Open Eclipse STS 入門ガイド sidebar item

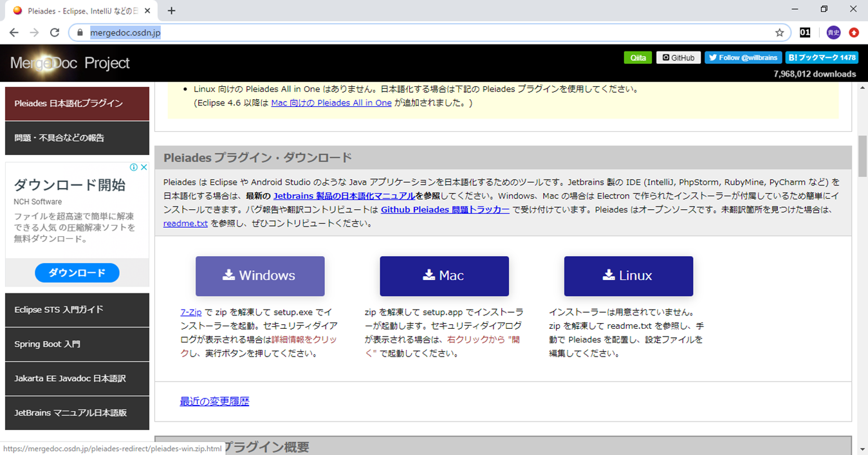(77, 310)
